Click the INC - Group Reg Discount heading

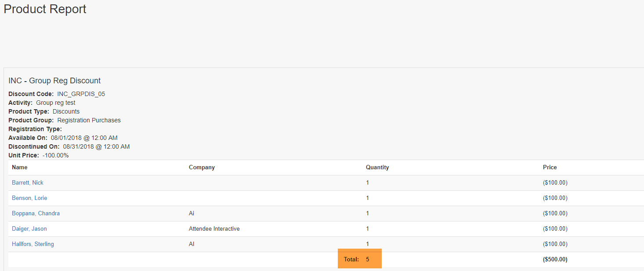(54, 81)
